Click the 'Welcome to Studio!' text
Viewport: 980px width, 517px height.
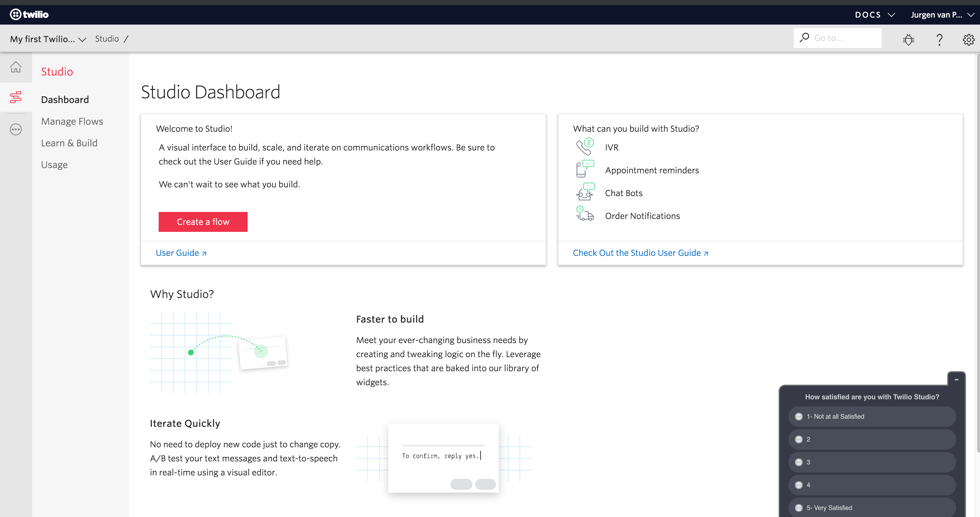(194, 129)
